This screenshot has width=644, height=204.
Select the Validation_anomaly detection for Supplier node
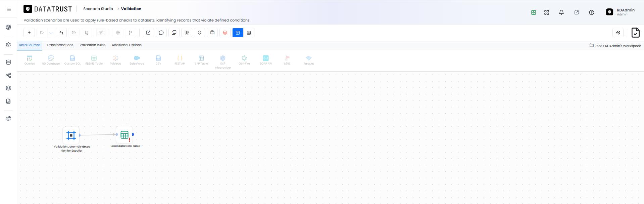pyautogui.click(x=71, y=135)
